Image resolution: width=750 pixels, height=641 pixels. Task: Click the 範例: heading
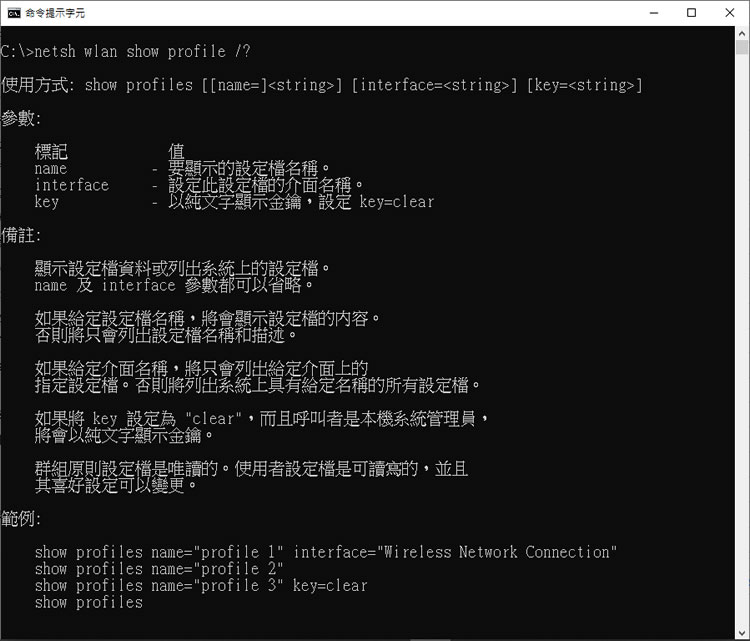(21, 519)
